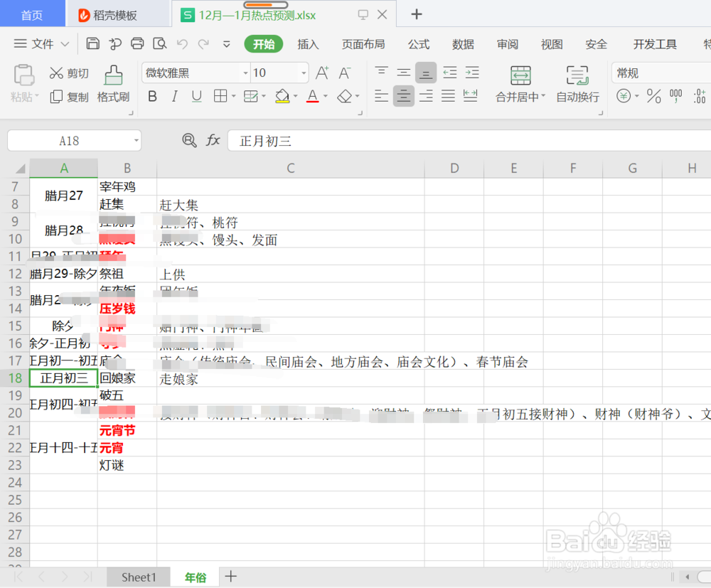Click the Justify alignment icon
Viewport: 711px width, 588px height.
click(448, 96)
